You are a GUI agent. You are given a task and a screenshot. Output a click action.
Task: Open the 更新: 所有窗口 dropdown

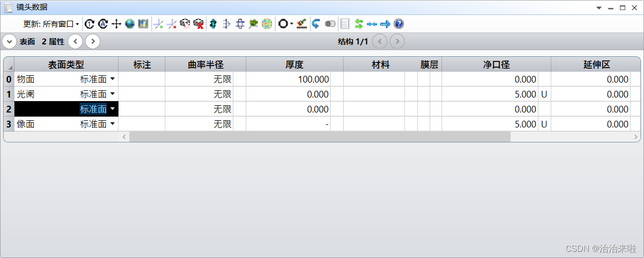(52, 24)
